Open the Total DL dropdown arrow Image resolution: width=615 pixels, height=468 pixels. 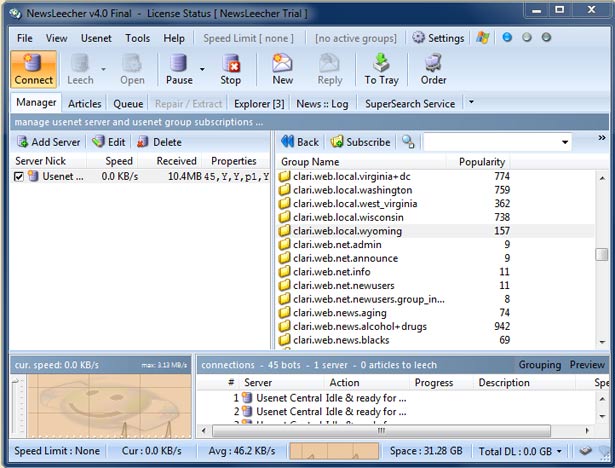point(559,451)
